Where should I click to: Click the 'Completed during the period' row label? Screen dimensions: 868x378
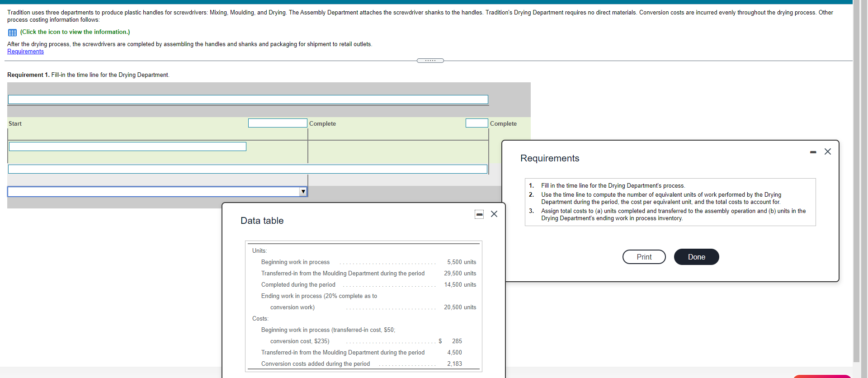[298, 285]
